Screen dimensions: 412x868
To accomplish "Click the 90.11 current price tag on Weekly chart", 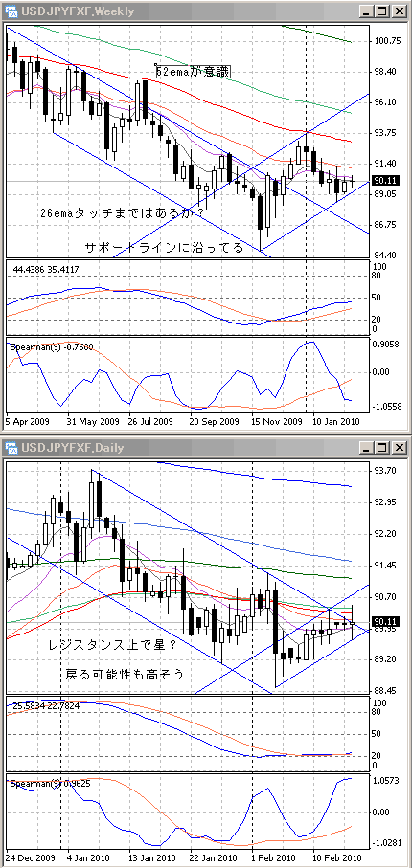I will pos(385,181).
